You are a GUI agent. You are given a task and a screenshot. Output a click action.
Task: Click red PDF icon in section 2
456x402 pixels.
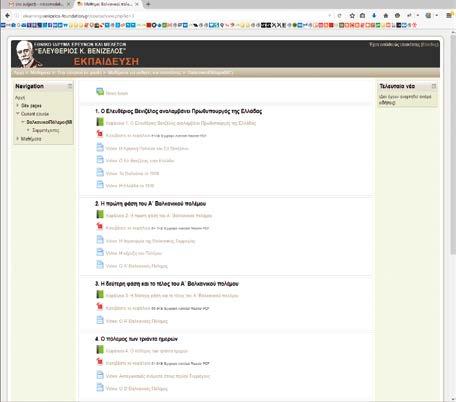tap(100, 227)
